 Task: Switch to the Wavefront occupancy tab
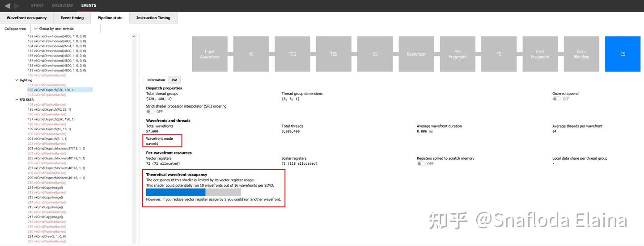[x=26, y=18]
